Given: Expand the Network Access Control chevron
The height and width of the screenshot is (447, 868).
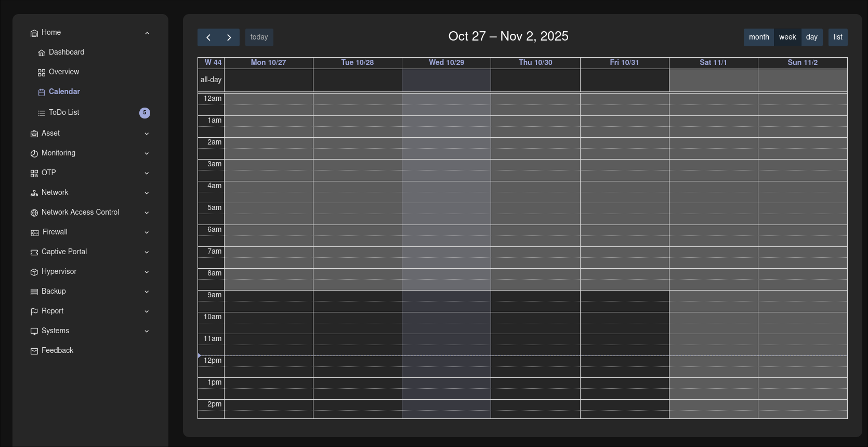Looking at the screenshot, I should (x=147, y=213).
